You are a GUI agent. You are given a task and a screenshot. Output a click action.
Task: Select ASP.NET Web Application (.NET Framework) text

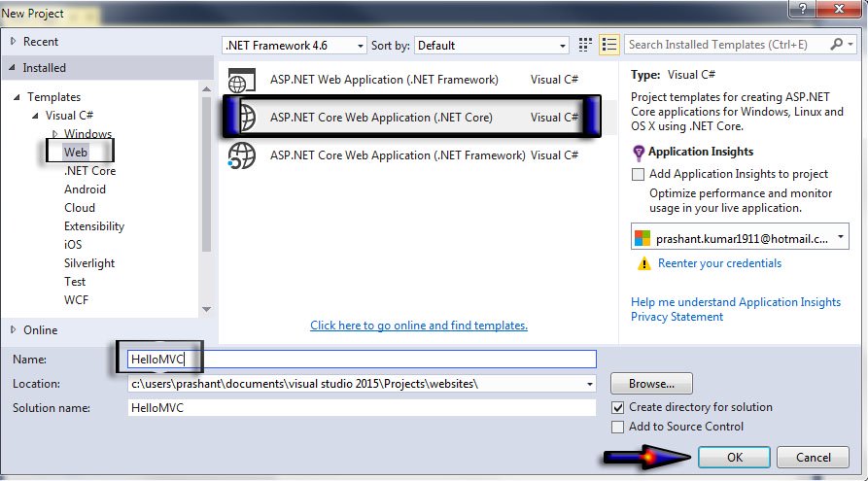tap(384, 80)
